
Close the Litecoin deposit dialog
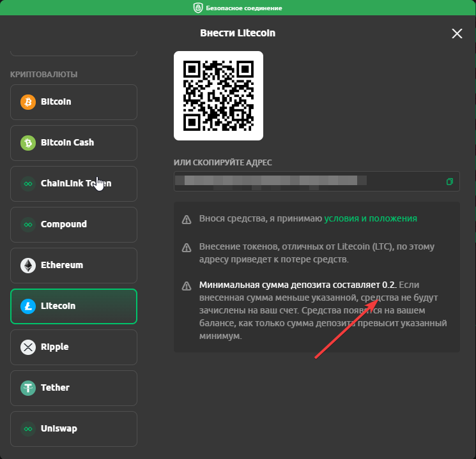pos(457,34)
